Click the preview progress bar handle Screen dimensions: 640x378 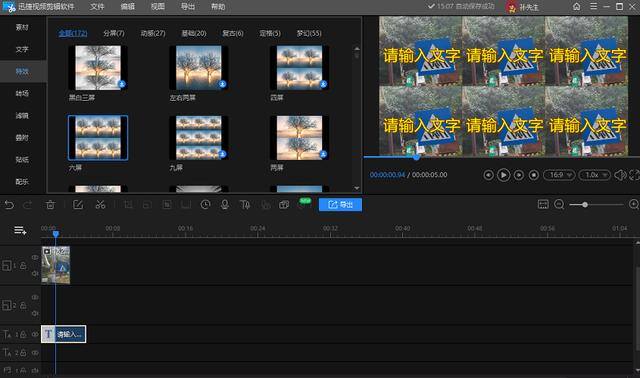pyautogui.click(x=416, y=157)
